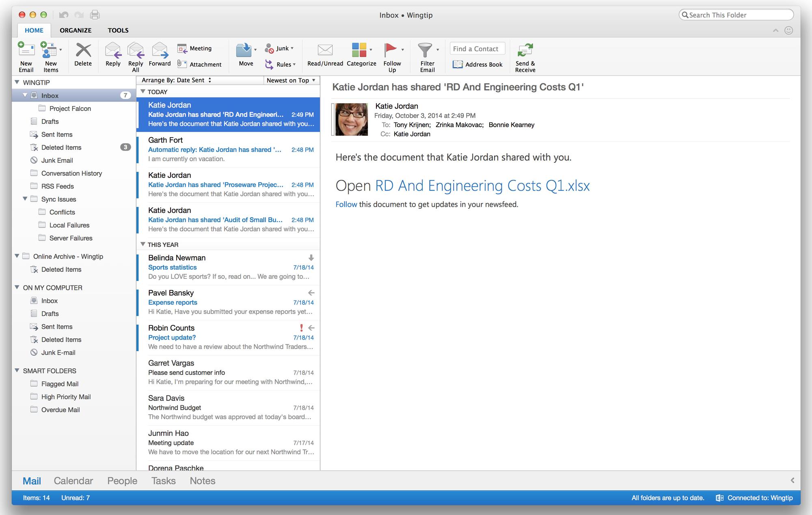
Task: Open Pavel Bansky's Expense reports email
Action: coord(228,303)
